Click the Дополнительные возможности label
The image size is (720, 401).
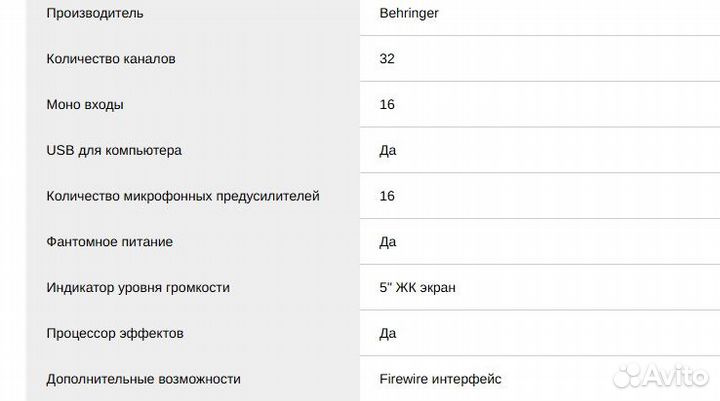(x=144, y=379)
